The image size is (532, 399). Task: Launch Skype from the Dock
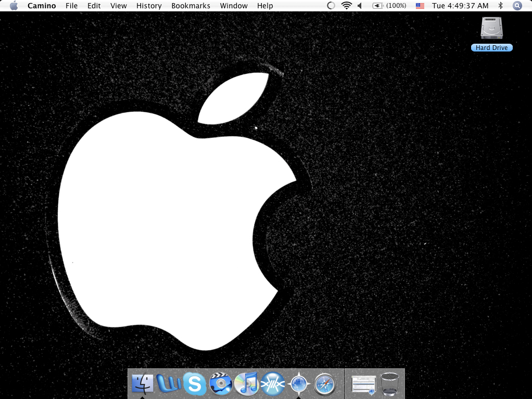pyautogui.click(x=195, y=383)
